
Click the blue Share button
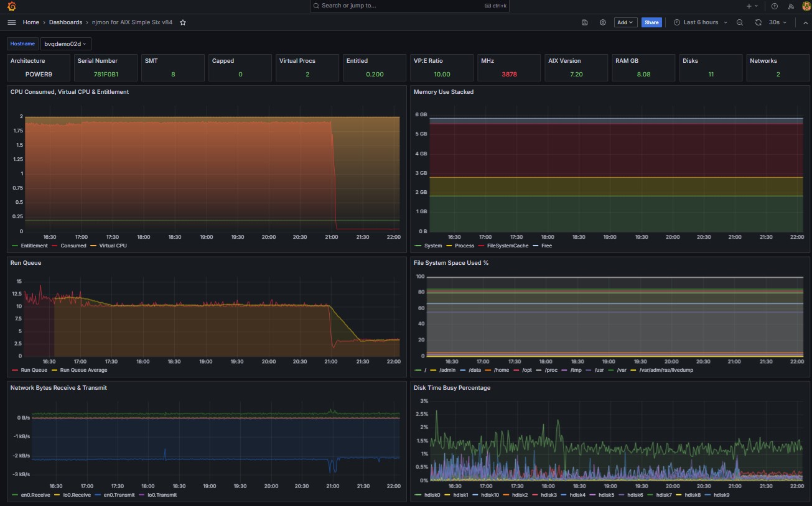point(651,22)
